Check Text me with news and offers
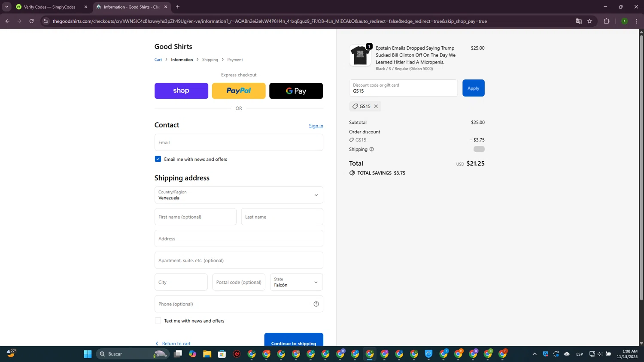 [158, 321]
